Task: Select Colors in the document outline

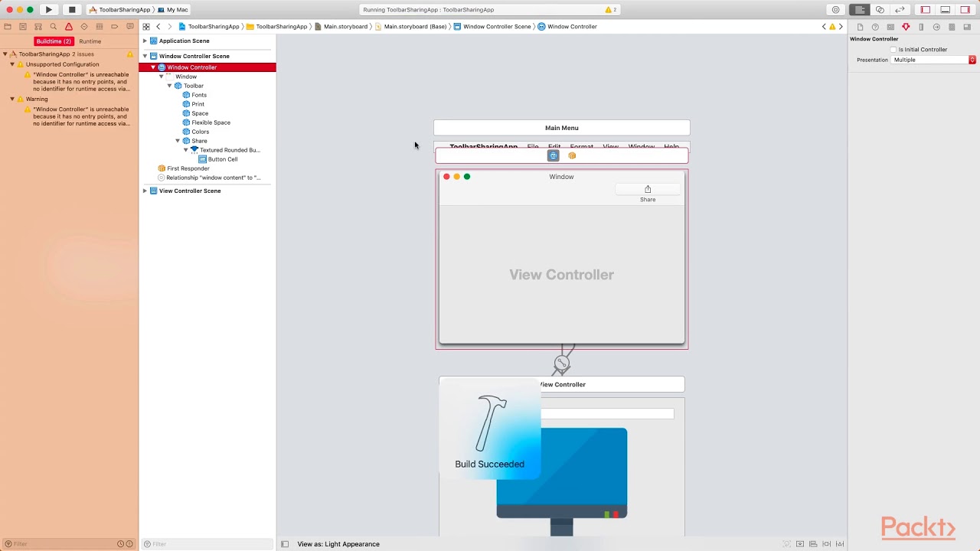Action: (x=200, y=132)
